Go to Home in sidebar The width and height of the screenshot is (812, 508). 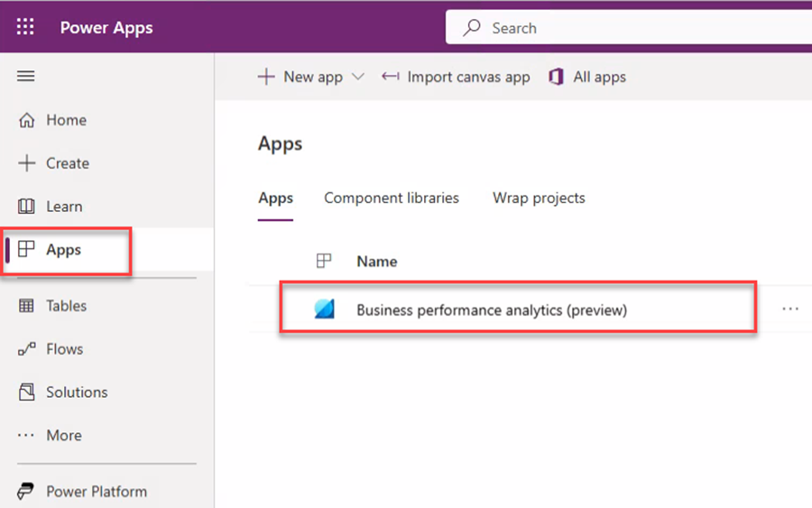point(52,120)
